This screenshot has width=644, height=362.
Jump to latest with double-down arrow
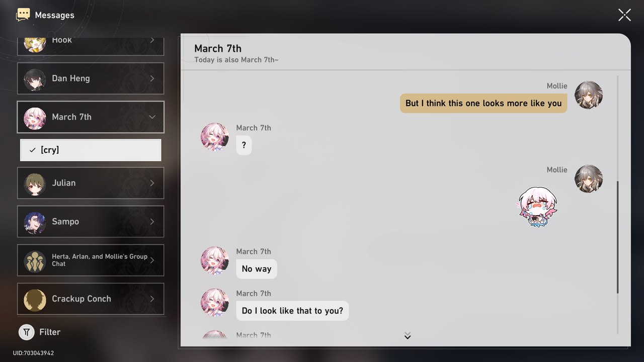point(408,335)
